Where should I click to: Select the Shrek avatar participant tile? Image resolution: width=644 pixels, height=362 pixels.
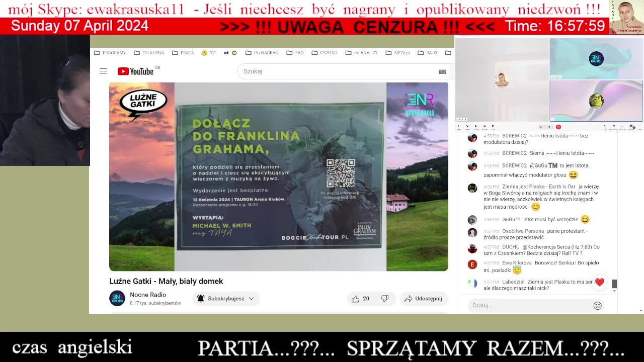(596, 101)
